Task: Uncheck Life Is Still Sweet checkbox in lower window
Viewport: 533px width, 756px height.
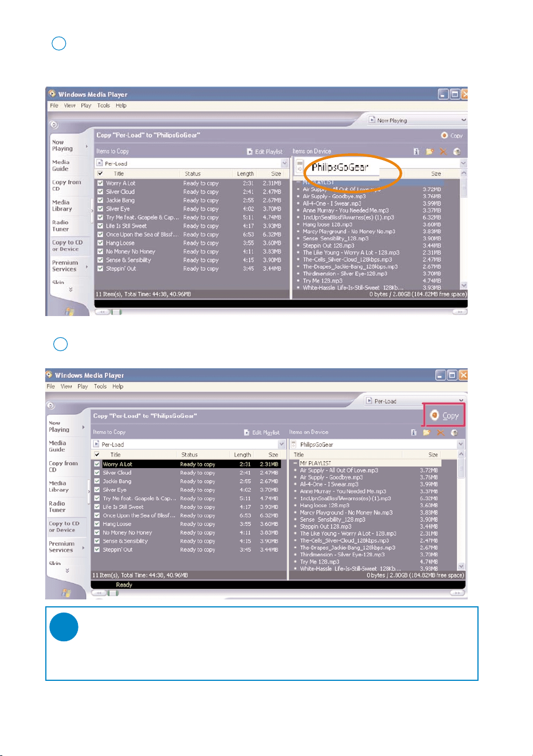Action: coord(97,507)
